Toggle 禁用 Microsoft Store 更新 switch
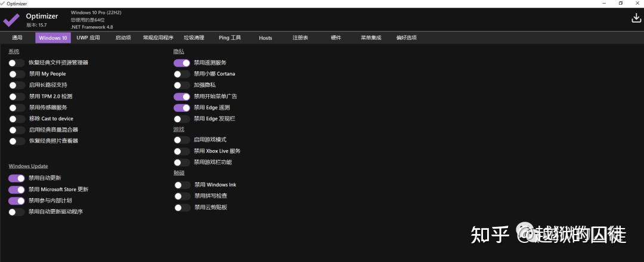The height and width of the screenshot is (262, 644). click(x=17, y=189)
